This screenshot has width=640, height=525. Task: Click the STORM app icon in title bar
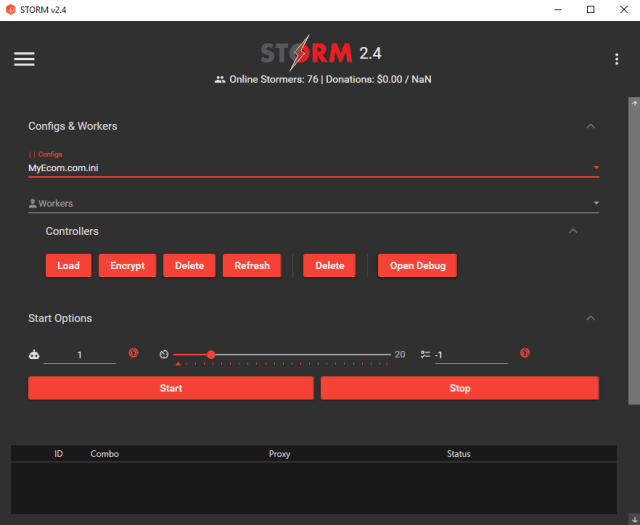point(11,9)
